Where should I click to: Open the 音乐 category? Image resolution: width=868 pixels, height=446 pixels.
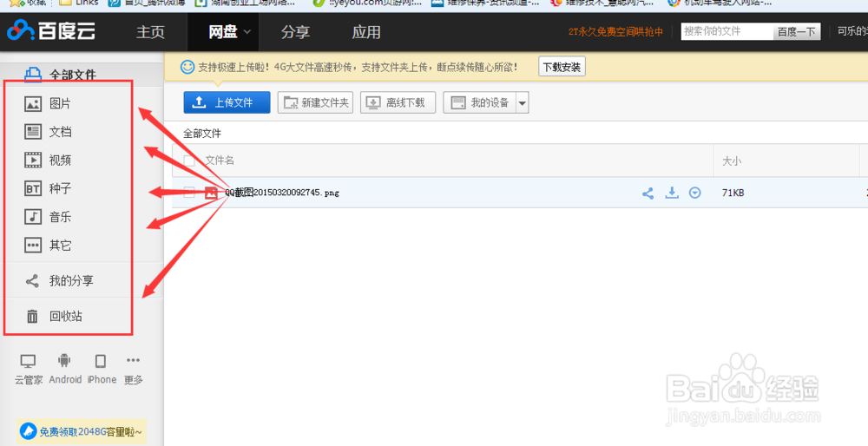tap(61, 217)
